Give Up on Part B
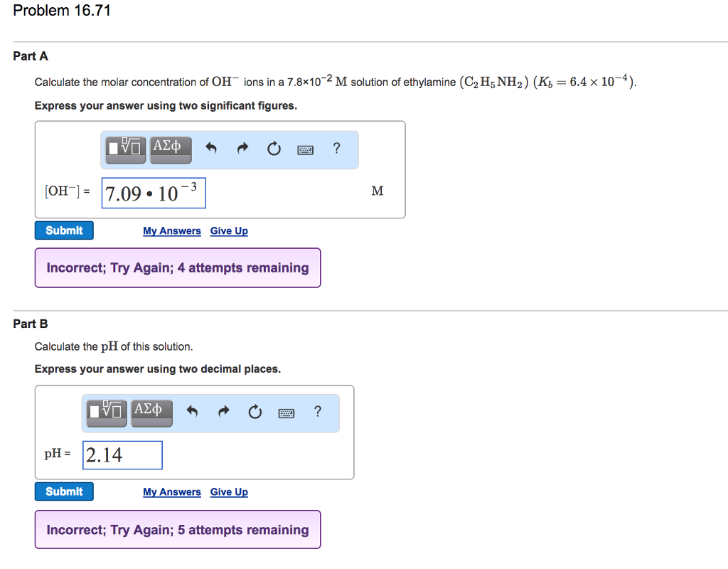This screenshot has width=728, height=569. tap(229, 492)
